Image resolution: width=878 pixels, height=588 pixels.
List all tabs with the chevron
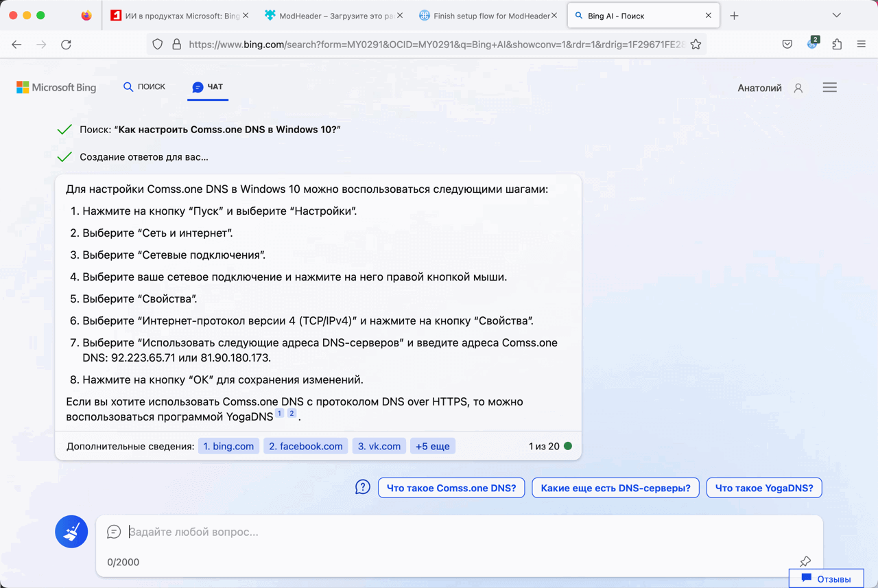[x=836, y=16]
